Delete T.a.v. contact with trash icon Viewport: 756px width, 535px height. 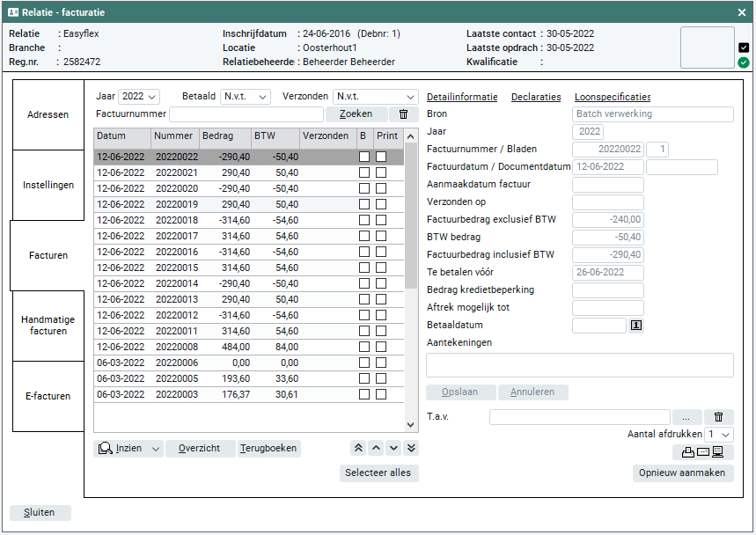tap(718, 417)
